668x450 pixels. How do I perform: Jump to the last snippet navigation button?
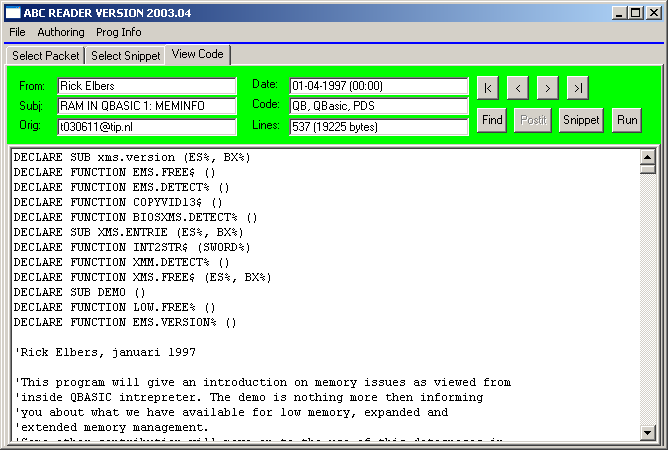[577, 88]
